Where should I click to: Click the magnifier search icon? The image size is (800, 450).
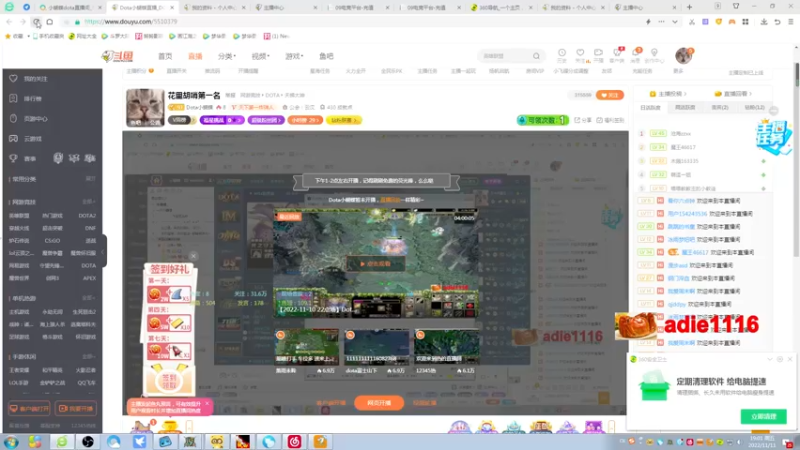pyautogui.click(x=536, y=56)
